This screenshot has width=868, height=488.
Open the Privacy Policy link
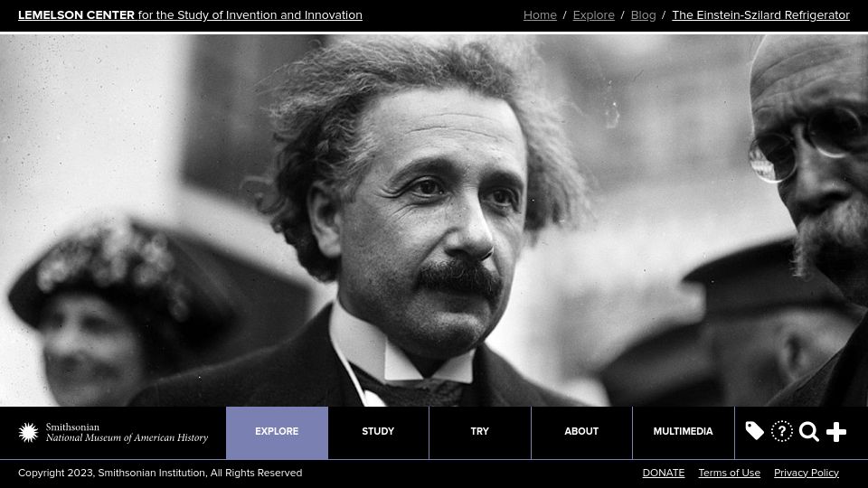coord(806,473)
